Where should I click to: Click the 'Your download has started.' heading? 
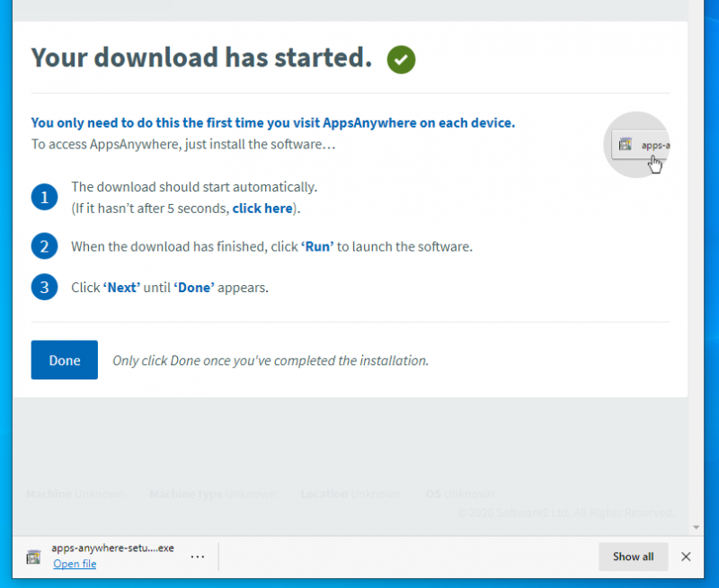tap(201, 58)
